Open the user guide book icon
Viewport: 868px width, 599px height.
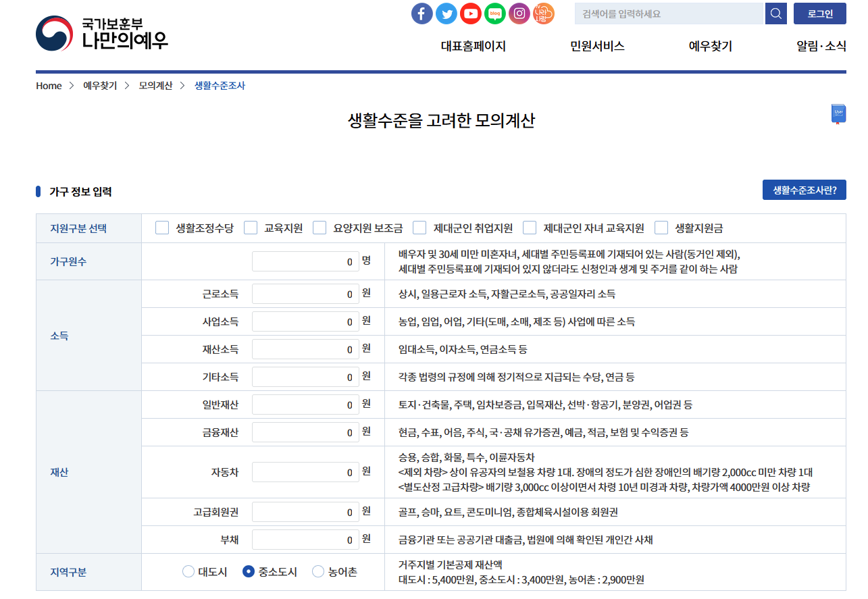[838, 113]
